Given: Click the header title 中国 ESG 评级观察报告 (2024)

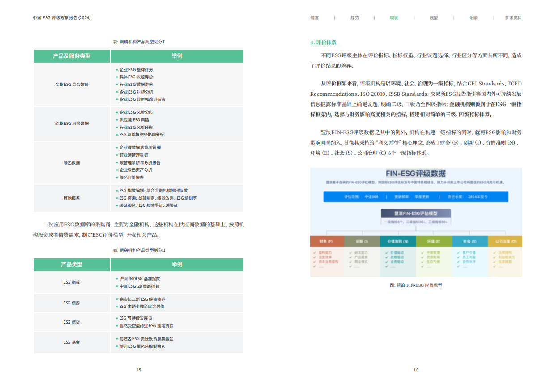Looking at the screenshot, I should (x=62, y=18).
